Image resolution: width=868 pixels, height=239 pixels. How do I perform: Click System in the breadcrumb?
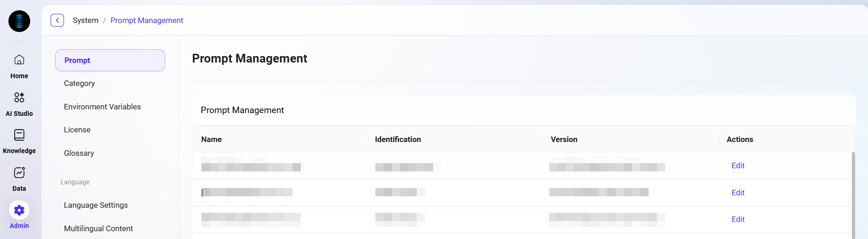(x=86, y=20)
